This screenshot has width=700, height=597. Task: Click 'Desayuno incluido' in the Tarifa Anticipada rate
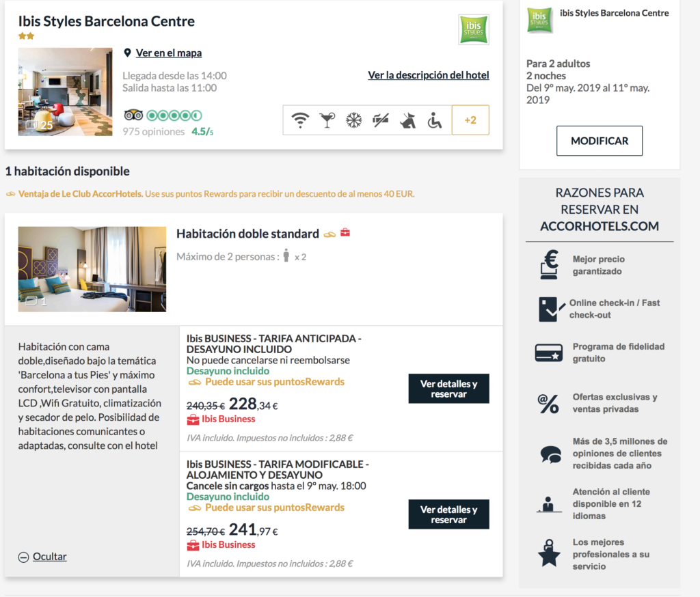(228, 371)
